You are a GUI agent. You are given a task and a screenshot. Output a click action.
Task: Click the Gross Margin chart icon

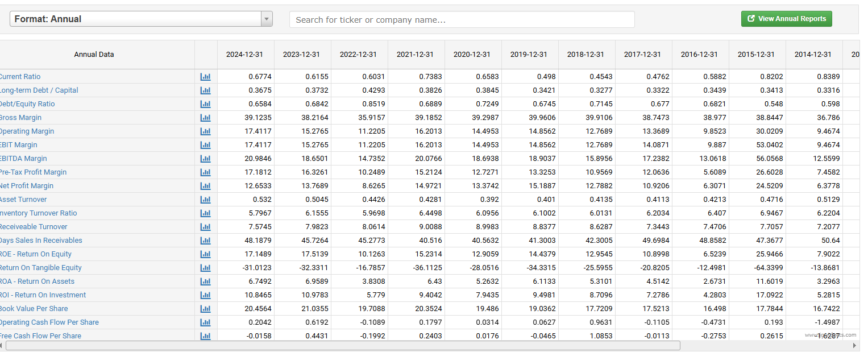(x=205, y=118)
